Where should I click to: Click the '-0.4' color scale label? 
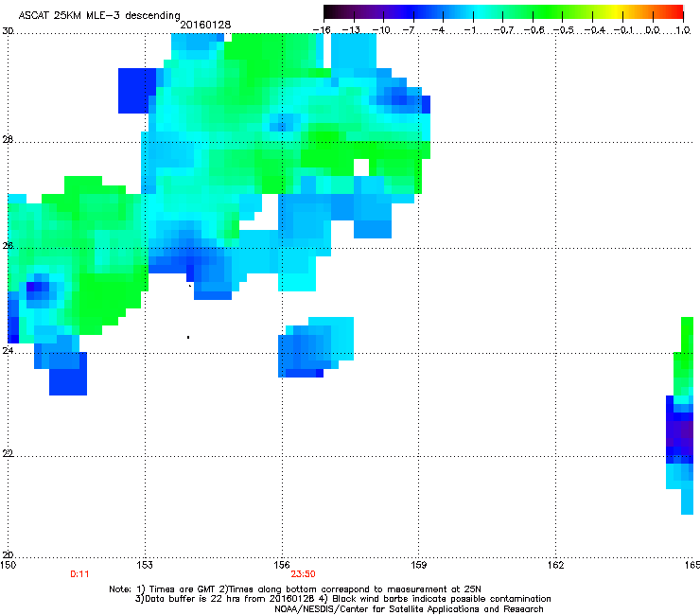pyautogui.click(x=595, y=30)
